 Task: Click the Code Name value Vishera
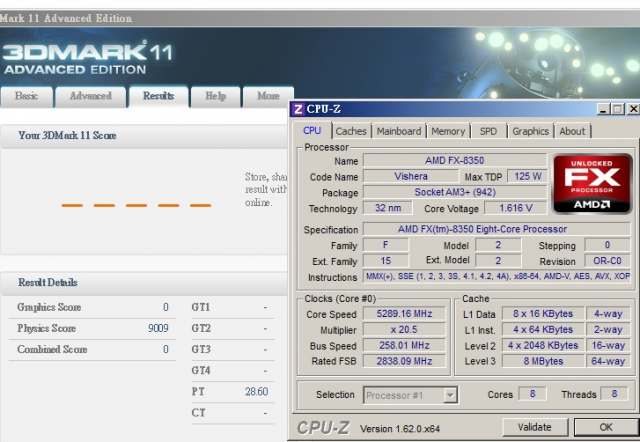[411, 176]
